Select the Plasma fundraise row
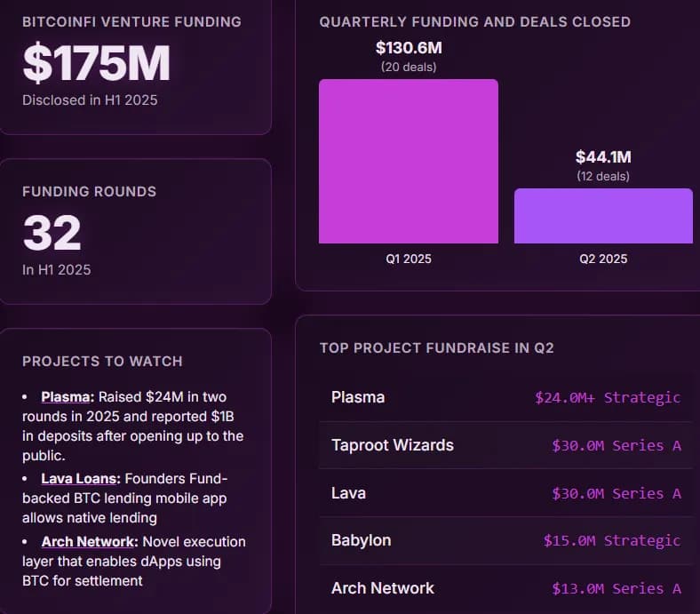The height and width of the screenshot is (614, 700). pyautogui.click(x=505, y=397)
